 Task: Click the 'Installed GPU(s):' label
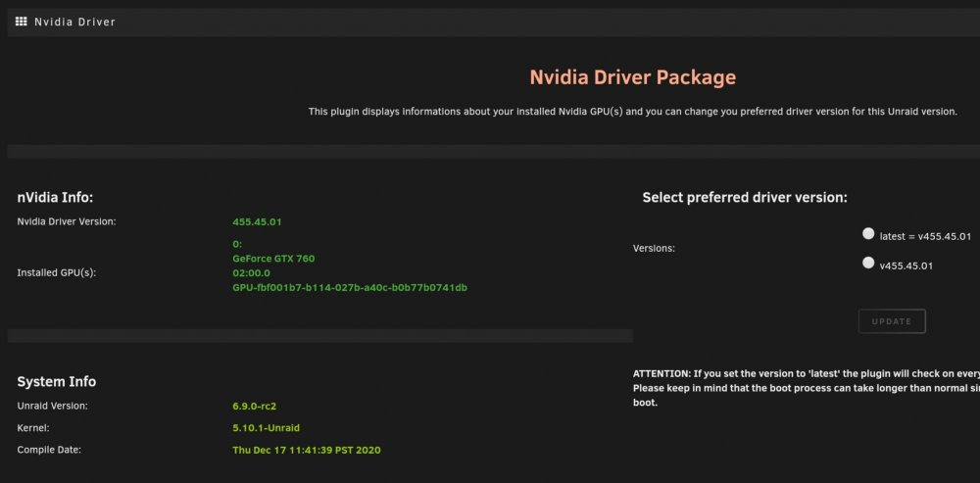(x=56, y=273)
